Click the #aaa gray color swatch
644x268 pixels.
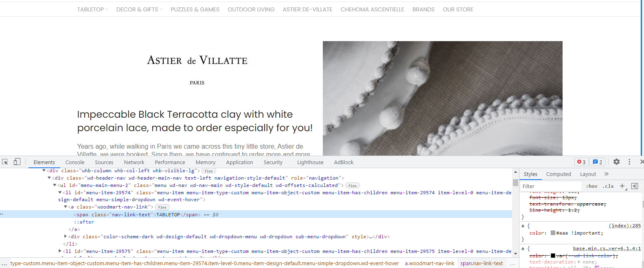pyautogui.click(x=553, y=233)
